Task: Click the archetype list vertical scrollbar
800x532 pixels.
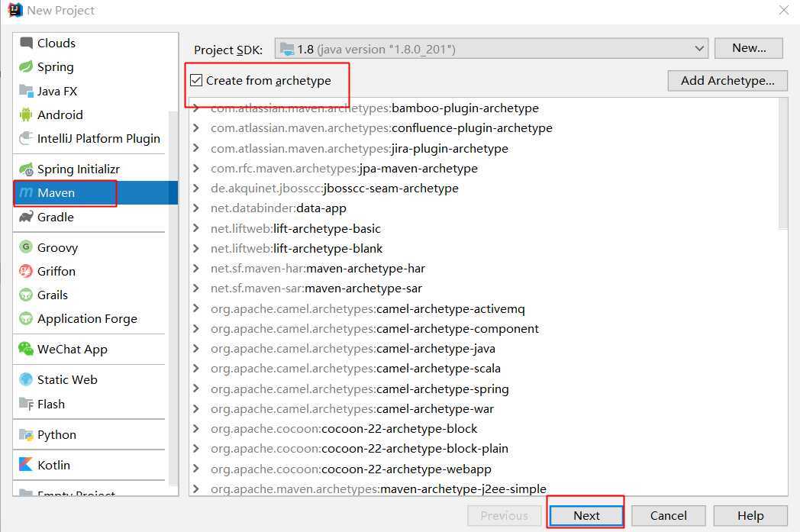Action: click(783, 163)
